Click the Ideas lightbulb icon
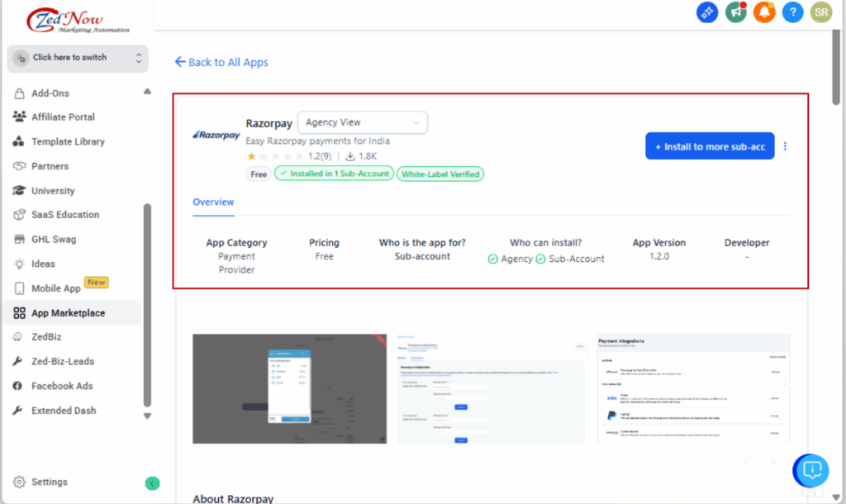846x504 pixels. 20,264
